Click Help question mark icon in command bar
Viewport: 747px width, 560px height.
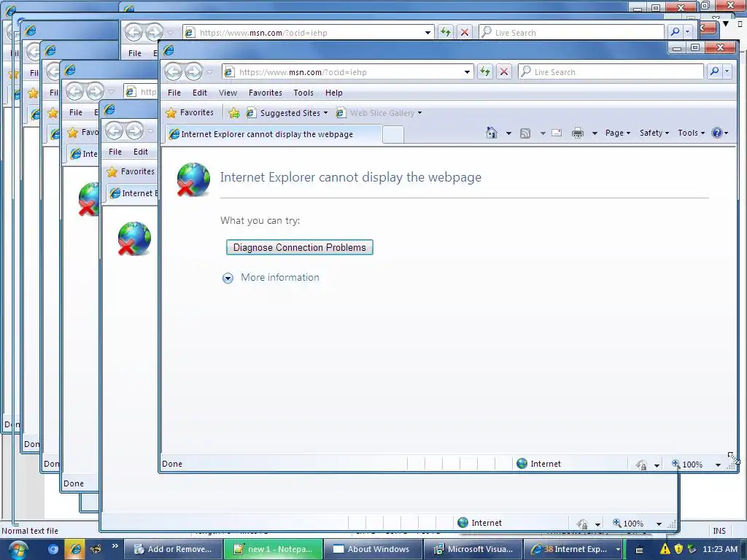point(716,133)
